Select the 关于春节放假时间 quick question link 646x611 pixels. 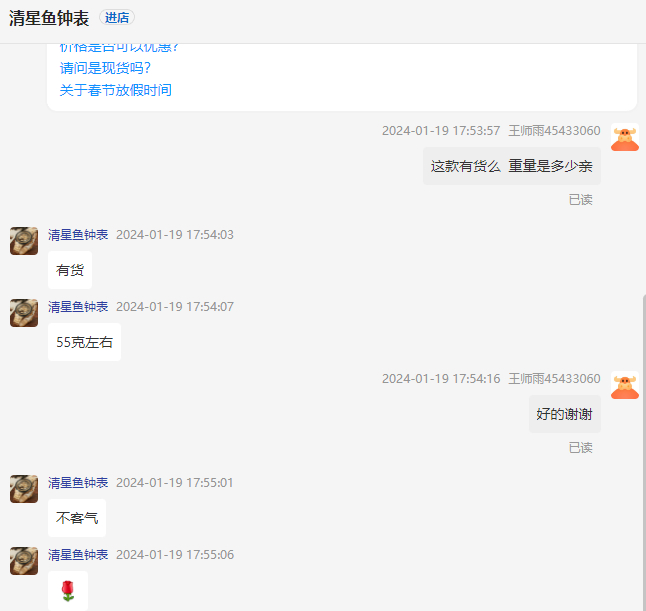[x=116, y=90]
